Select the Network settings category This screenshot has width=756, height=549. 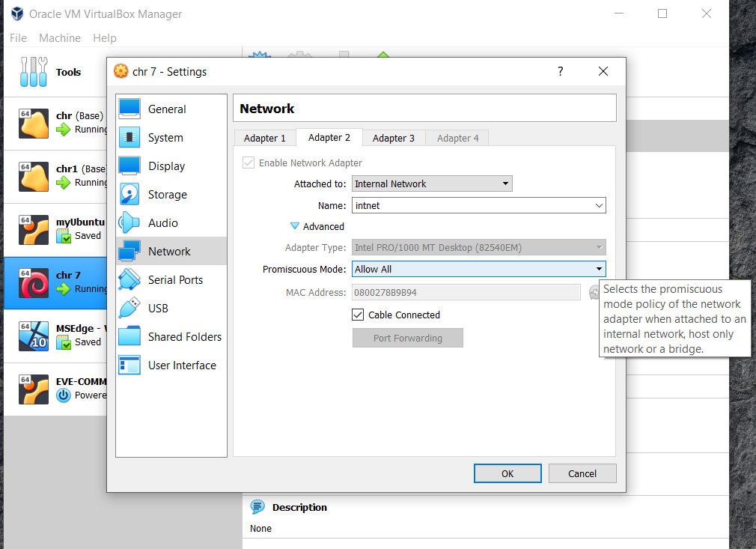coord(171,252)
